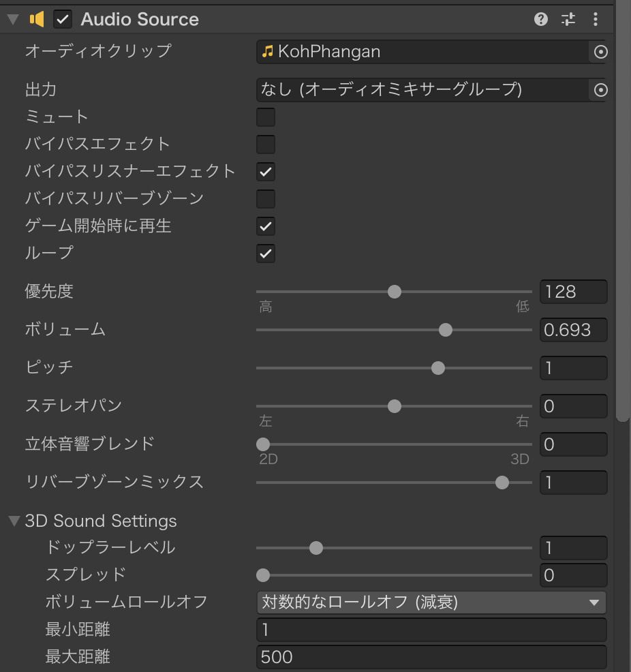Open the Audio Source three-dot context menu
The height and width of the screenshot is (672, 631).
[596, 19]
